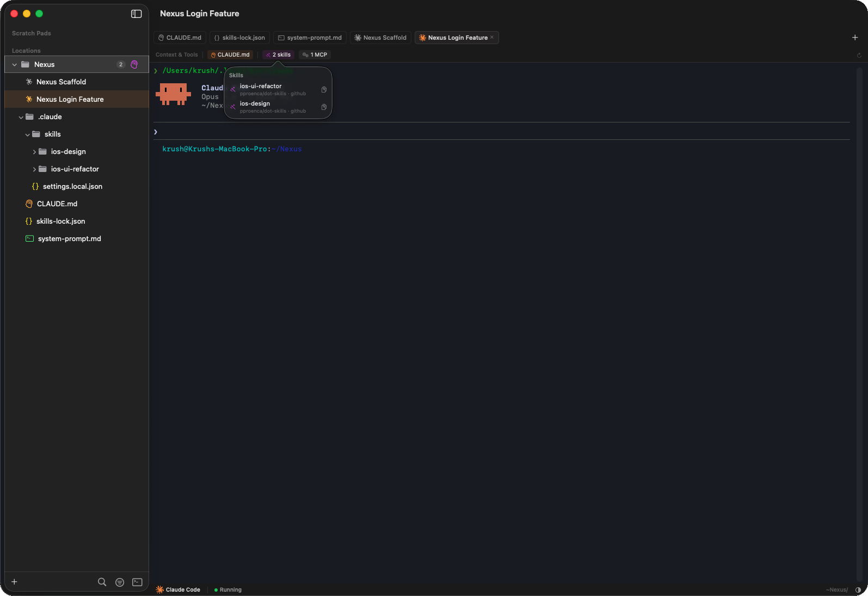Screen dimensions: 868x596
Task: Toggle the sidebar panel icon
Action: (137, 14)
